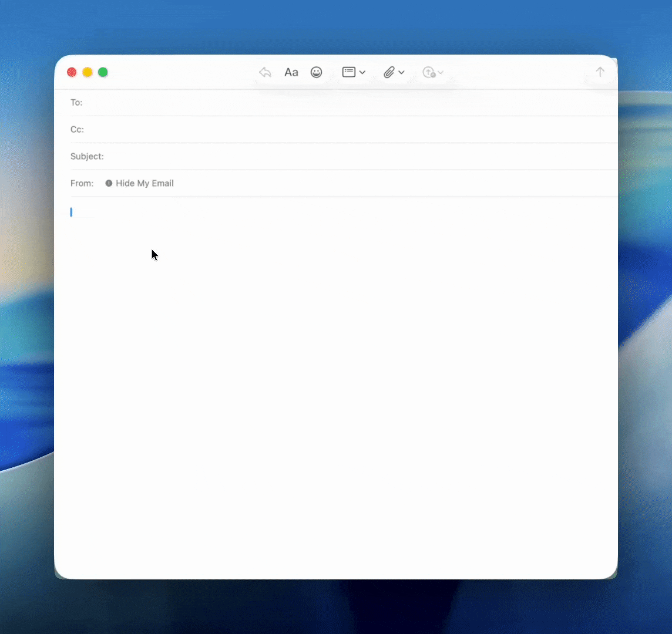Click the Hide My Email info icon
This screenshot has width=672, height=634.
tap(109, 183)
